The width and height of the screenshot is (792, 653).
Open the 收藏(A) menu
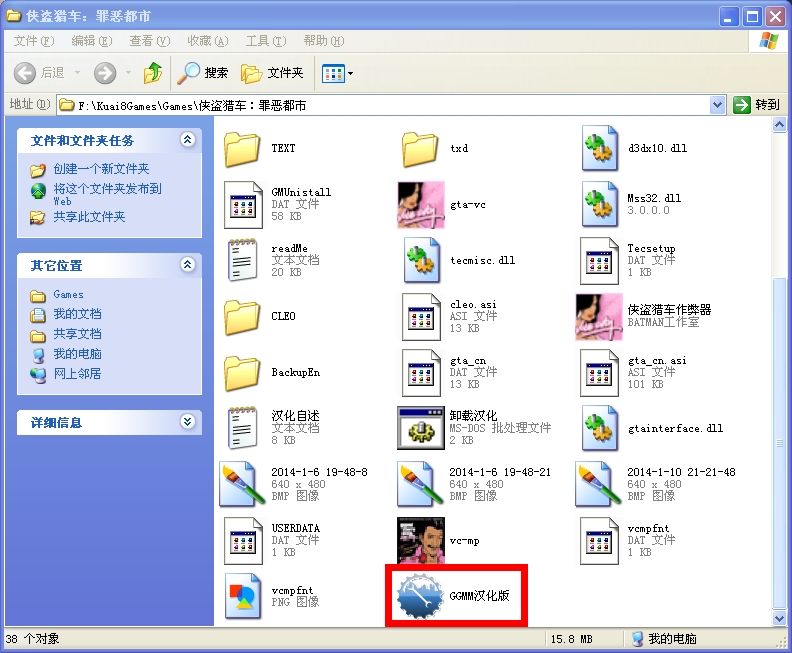[208, 41]
